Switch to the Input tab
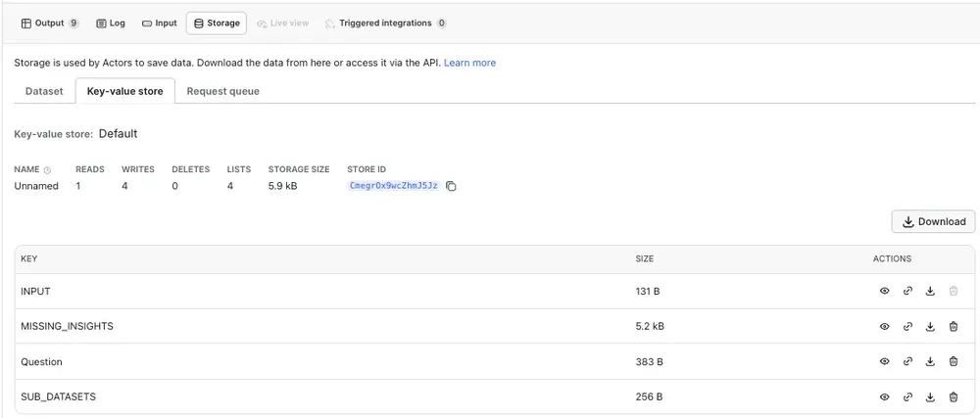This screenshot has height=418, width=980. pos(160,23)
